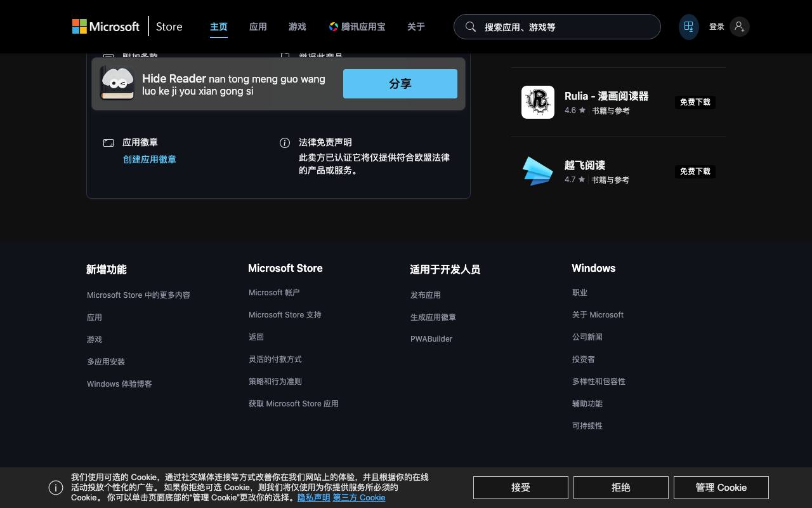Select the 主页 tab
The width and height of the screenshot is (812, 508).
219,27
